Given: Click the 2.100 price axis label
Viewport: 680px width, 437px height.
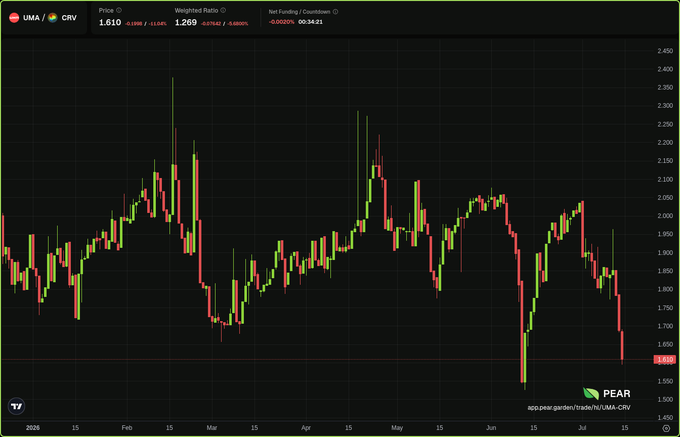Looking at the screenshot, I should 665,179.
